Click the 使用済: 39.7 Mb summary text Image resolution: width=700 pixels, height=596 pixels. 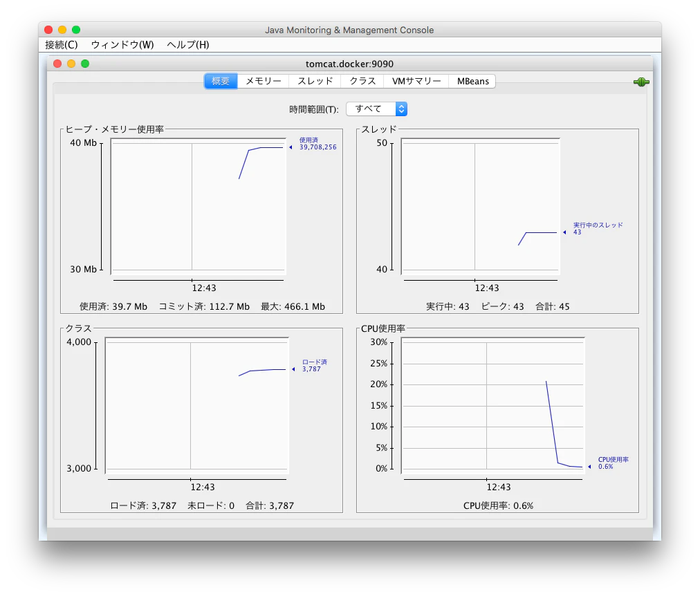coord(113,306)
